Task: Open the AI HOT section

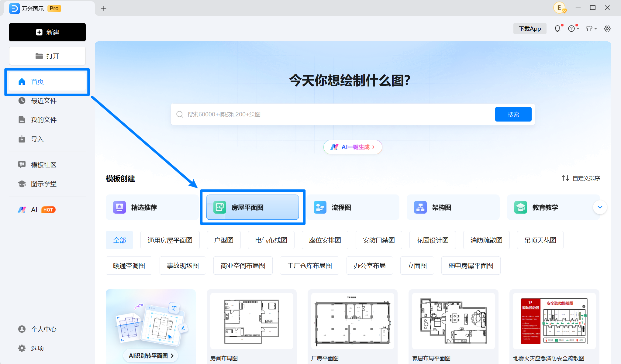Action: coord(47,210)
